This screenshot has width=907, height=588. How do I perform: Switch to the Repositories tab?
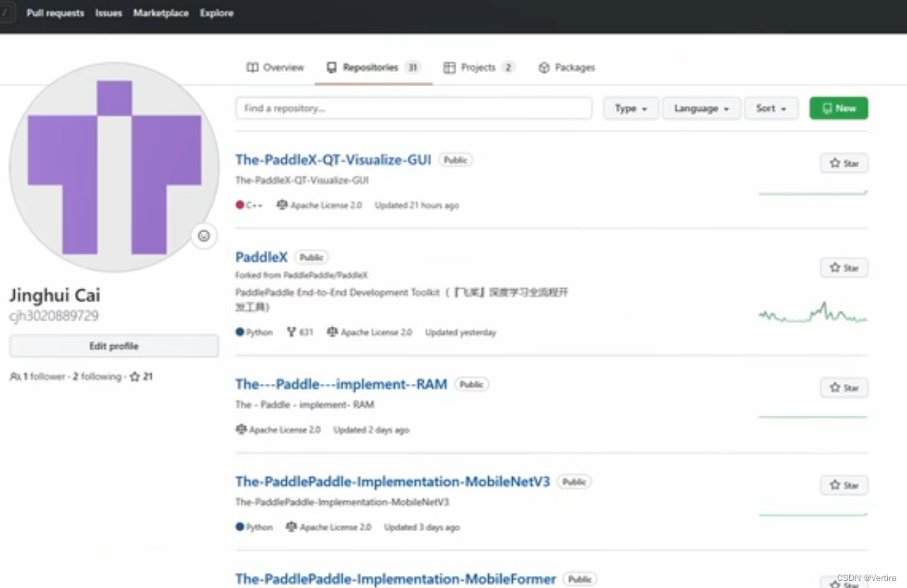(x=374, y=68)
